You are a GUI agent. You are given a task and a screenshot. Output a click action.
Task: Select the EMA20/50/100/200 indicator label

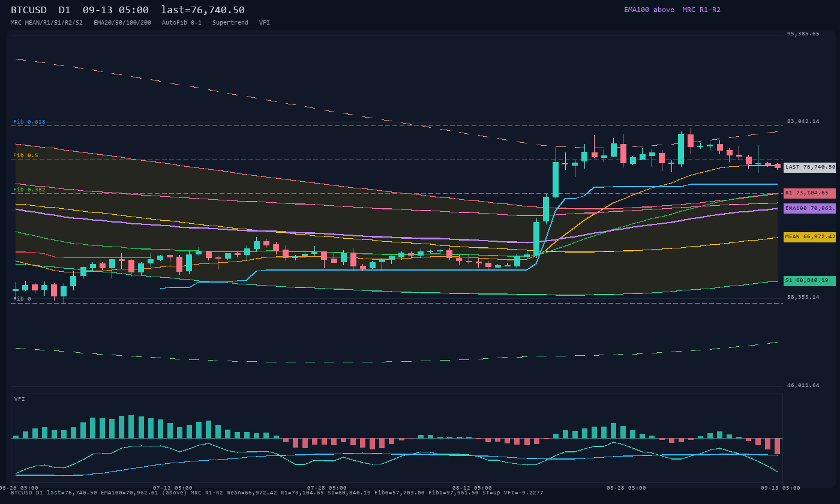coord(122,23)
